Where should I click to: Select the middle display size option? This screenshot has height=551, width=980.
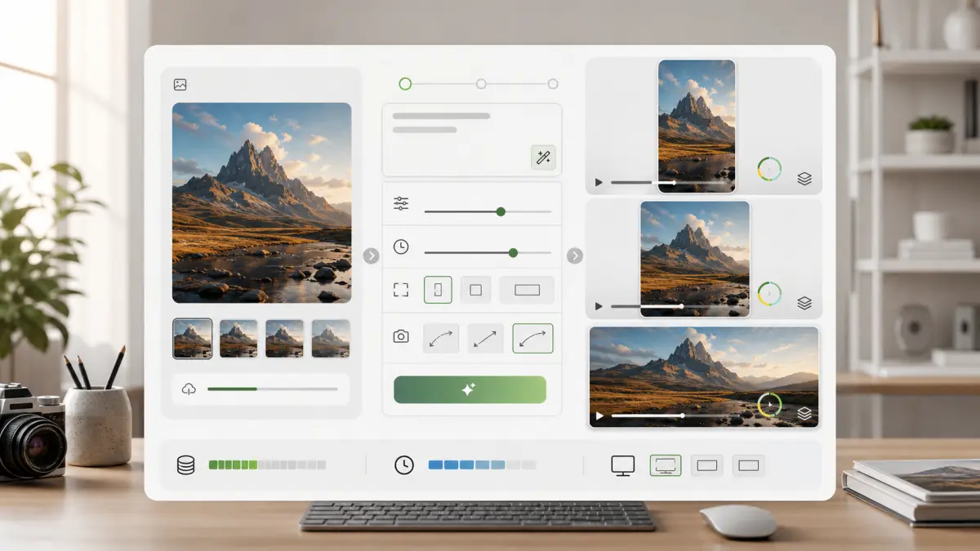coord(707,465)
